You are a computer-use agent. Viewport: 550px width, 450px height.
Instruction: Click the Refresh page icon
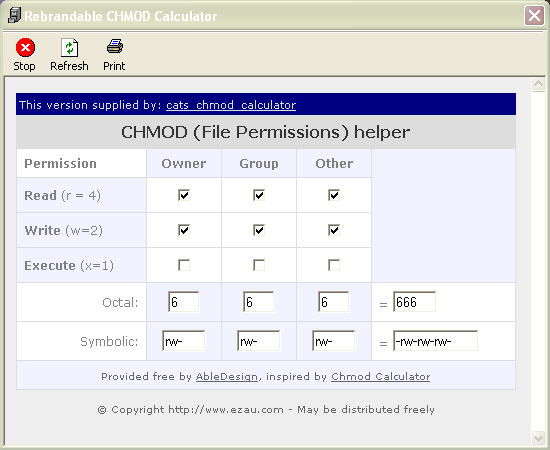pyautogui.click(x=69, y=47)
